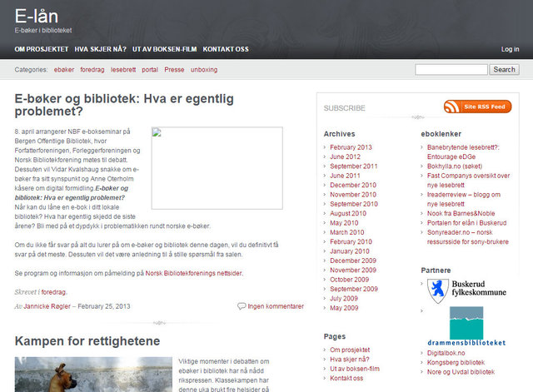Image resolution: width=533 pixels, height=392 pixels.
Task: Open the Kampen for rettighetene post title
Action: (x=87, y=341)
